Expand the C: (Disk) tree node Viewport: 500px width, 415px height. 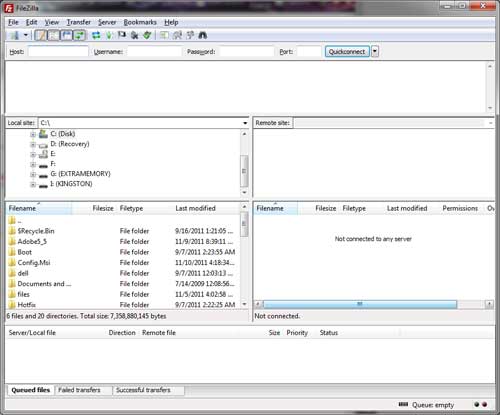pyautogui.click(x=33, y=134)
